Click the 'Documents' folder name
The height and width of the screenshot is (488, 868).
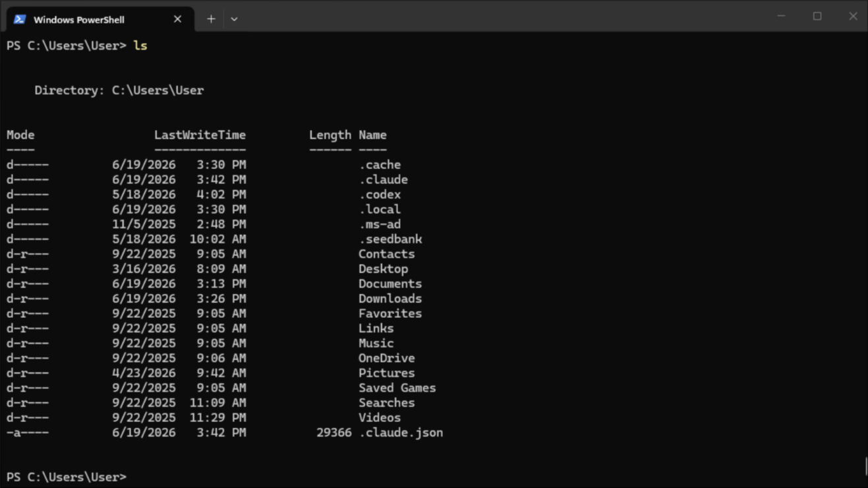tap(390, 284)
